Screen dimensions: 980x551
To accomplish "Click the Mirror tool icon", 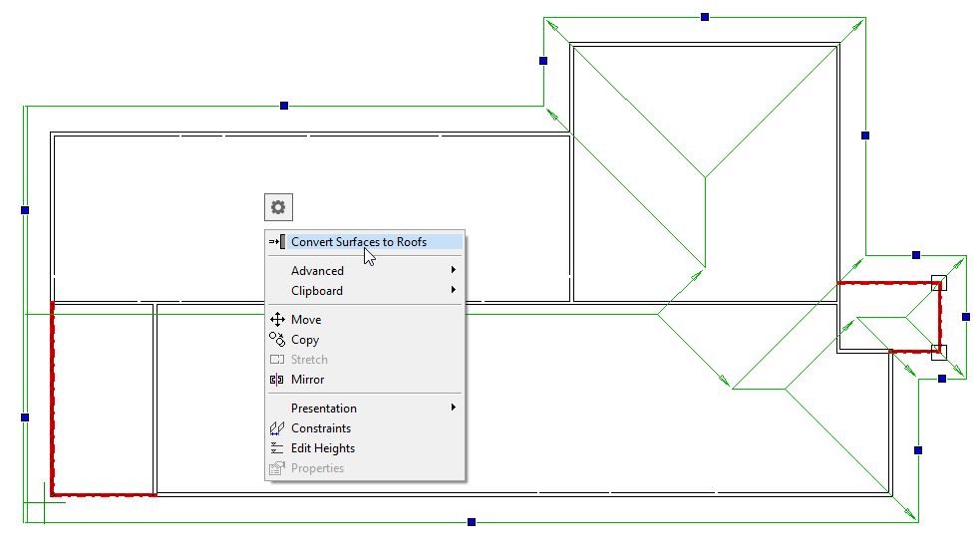I will point(277,380).
